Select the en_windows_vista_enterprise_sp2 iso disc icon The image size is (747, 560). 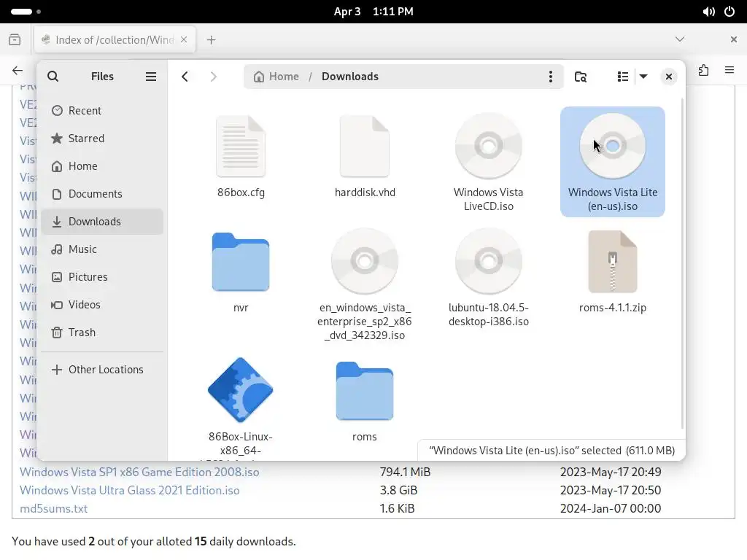click(365, 261)
